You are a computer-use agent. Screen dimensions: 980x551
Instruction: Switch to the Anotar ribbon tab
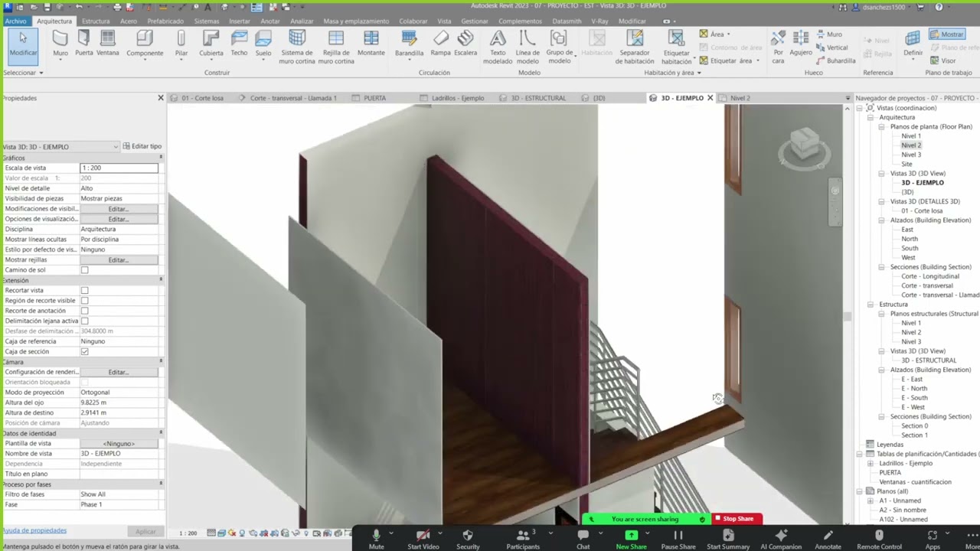270,21
